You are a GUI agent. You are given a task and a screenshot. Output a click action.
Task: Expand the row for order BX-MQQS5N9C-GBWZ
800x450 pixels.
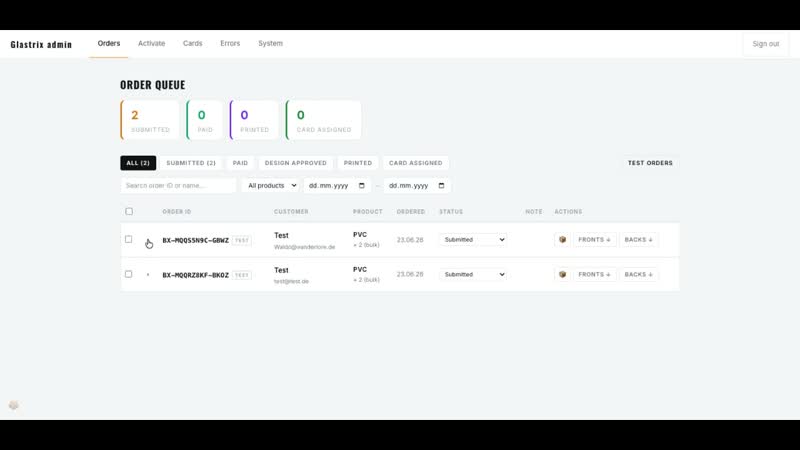(148, 240)
